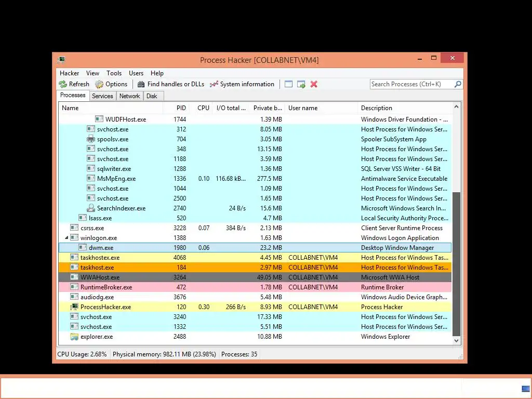532x399 pixels.
Task: Click the taskhostex.exe process icon
Action: (x=74, y=257)
